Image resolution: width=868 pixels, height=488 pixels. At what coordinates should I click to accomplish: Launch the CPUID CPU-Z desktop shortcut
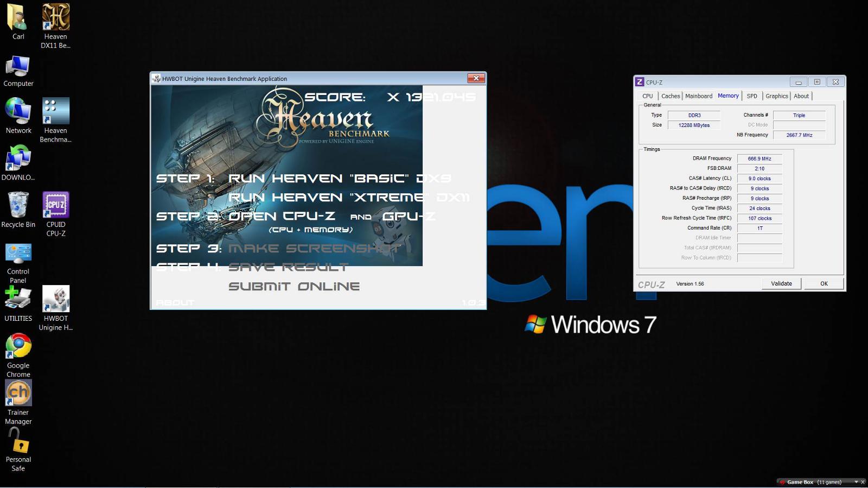tap(56, 214)
